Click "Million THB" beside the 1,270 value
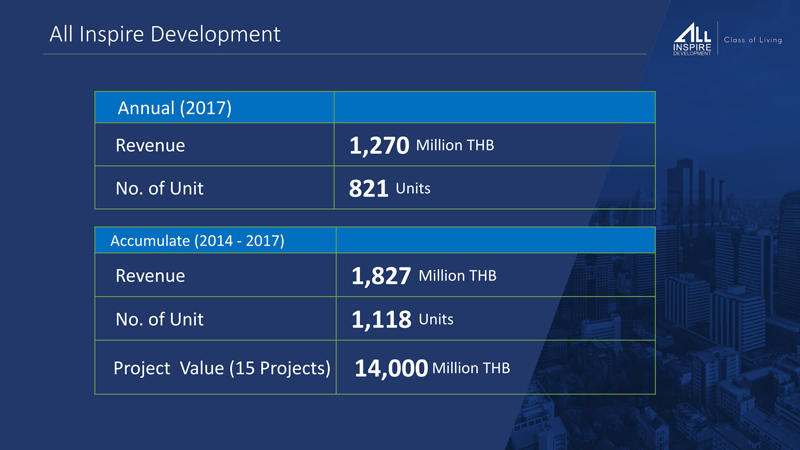The height and width of the screenshot is (450, 800). tap(454, 146)
